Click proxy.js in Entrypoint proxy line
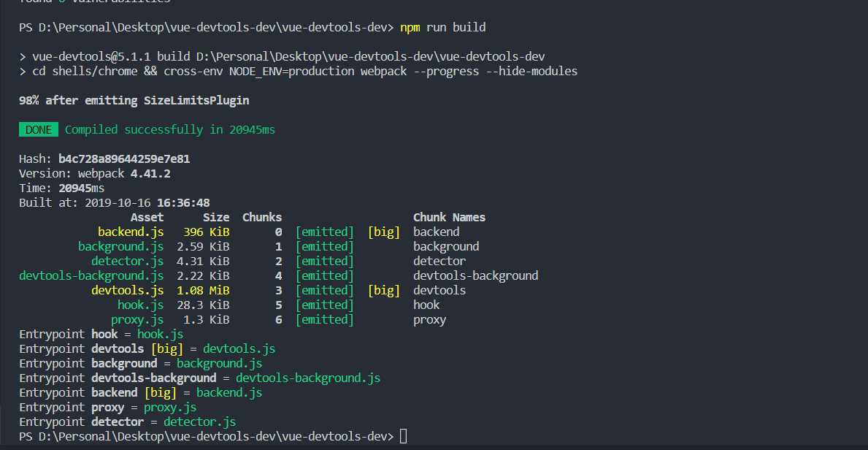The width and height of the screenshot is (868, 450). click(x=170, y=408)
